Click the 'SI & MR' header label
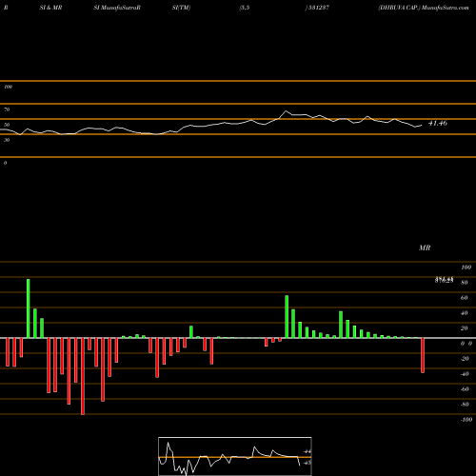This screenshot has height=476, width=476. tap(50, 8)
